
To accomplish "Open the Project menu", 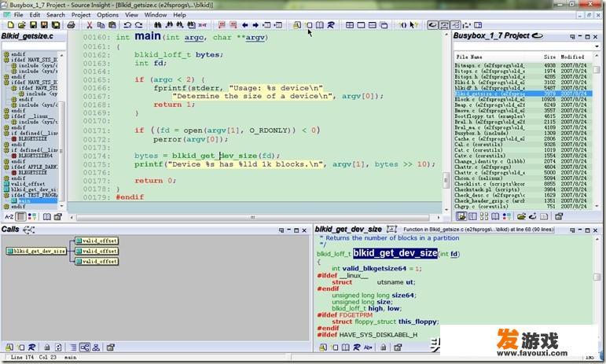I will click(x=81, y=15).
